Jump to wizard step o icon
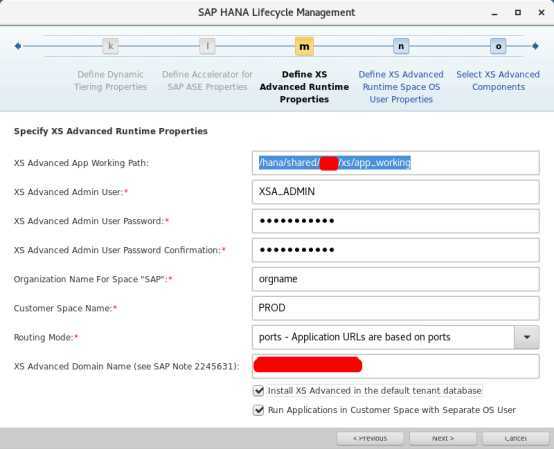This screenshot has height=450, width=554. point(498,46)
